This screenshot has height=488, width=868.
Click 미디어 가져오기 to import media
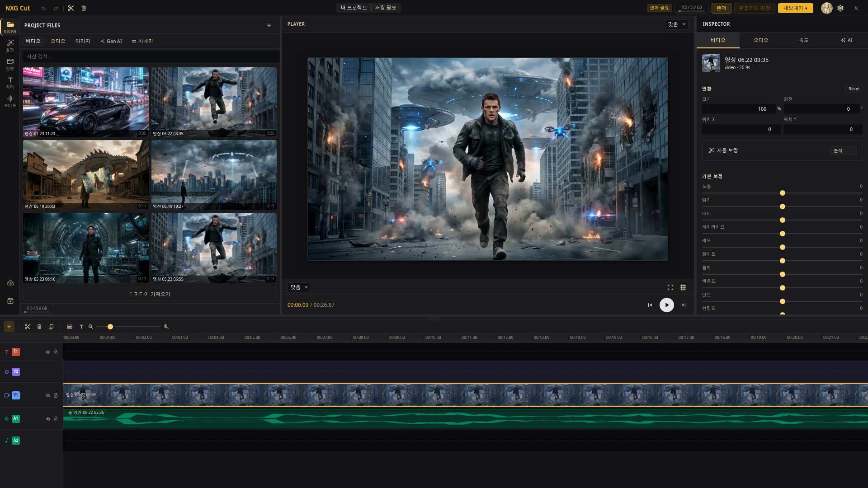[150, 294]
